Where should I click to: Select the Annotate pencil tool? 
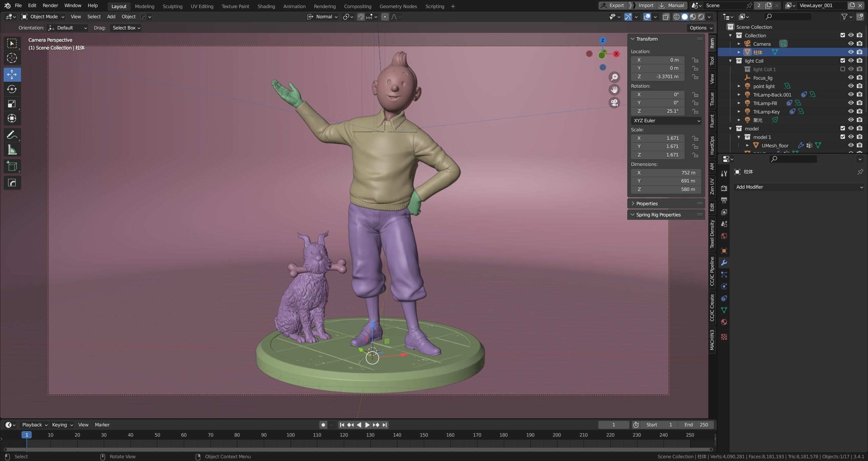12,135
